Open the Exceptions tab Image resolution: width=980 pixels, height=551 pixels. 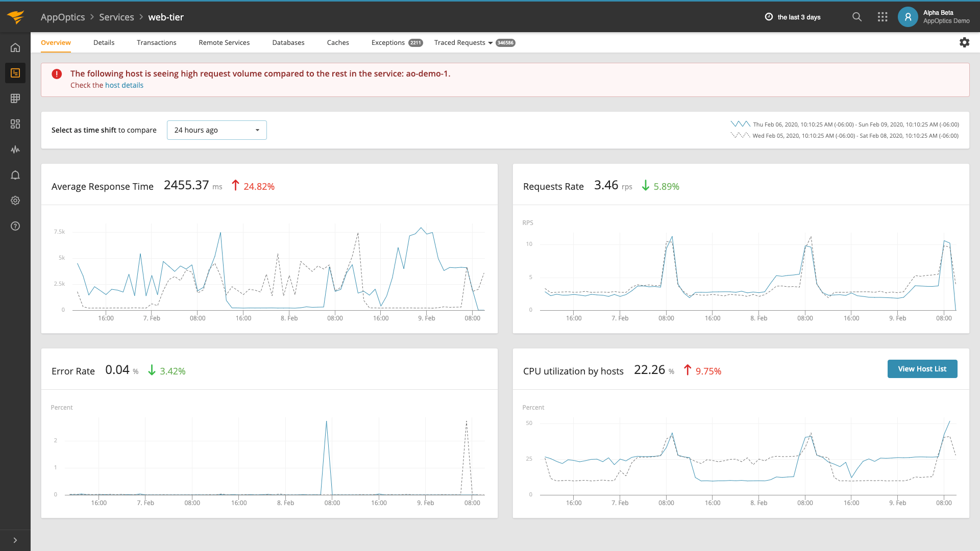pyautogui.click(x=388, y=42)
